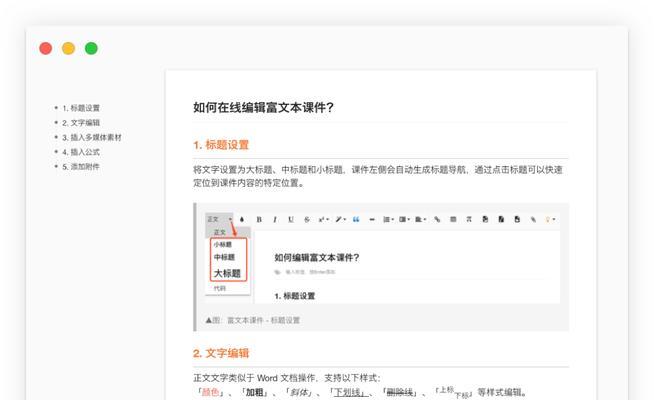Open the superscript x² dropdown
Image resolution: width=654 pixels, height=400 pixels.
pyautogui.click(x=324, y=219)
